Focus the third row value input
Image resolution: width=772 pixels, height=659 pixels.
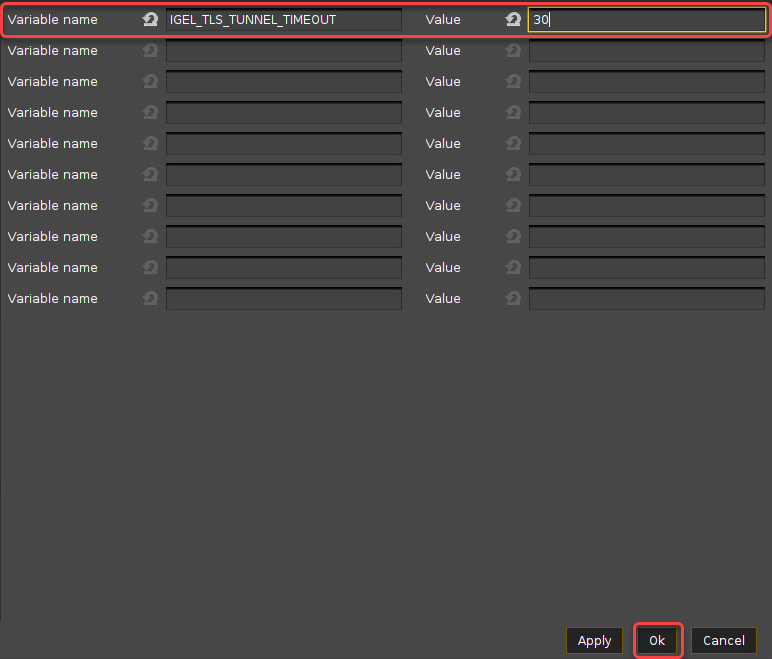(646, 82)
